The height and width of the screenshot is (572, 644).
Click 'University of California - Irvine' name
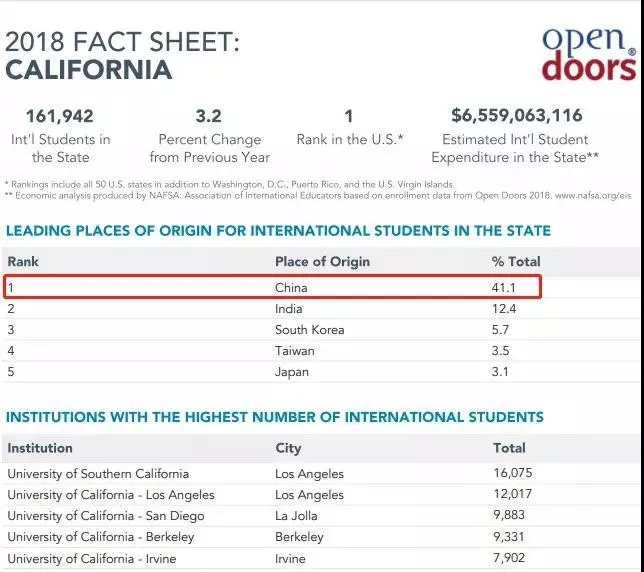[92, 559]
